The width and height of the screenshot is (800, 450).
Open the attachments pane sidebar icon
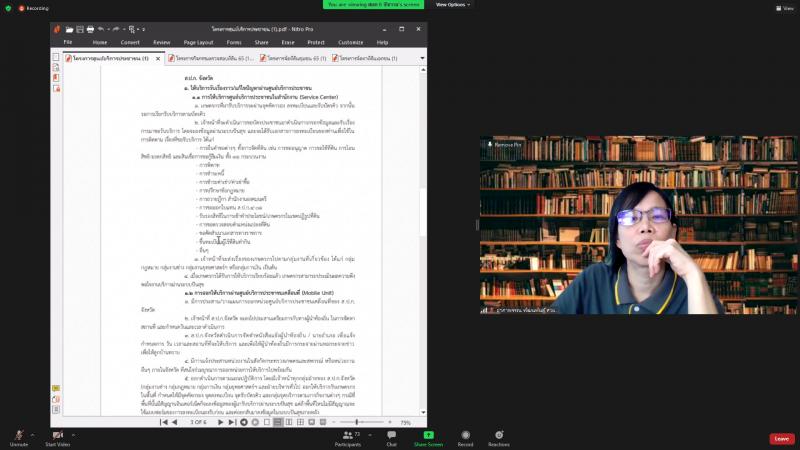(x=56, y=399)
